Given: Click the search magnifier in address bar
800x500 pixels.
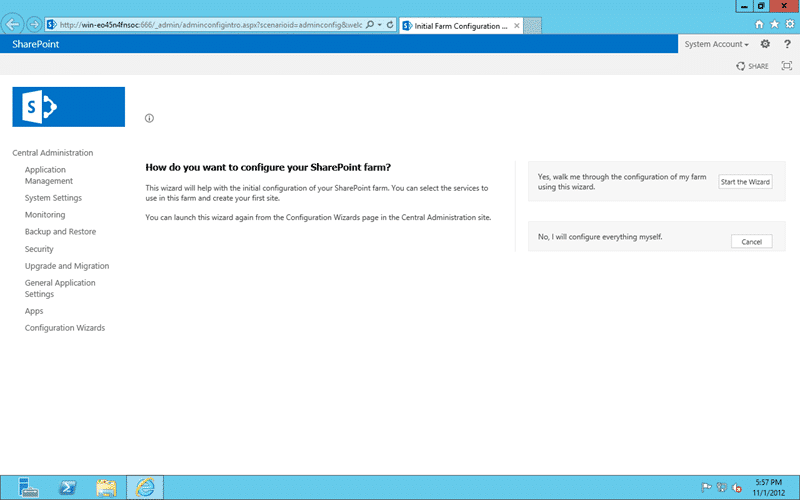Looking at the screenshot, I should pos(370,24).
